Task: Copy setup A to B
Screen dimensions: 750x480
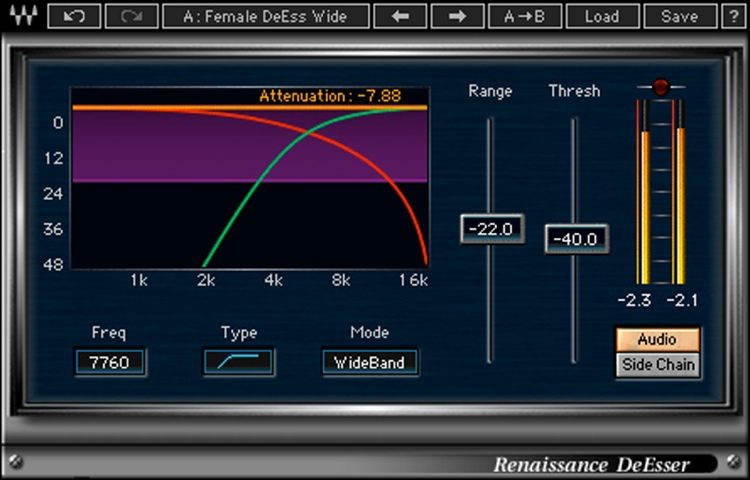Action: coord(525,17)
